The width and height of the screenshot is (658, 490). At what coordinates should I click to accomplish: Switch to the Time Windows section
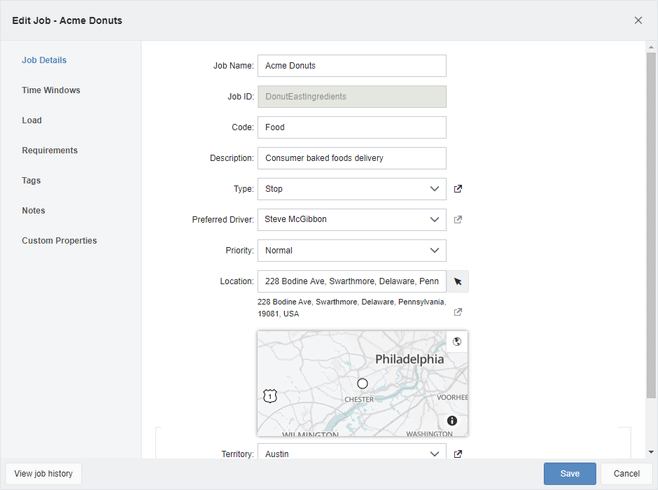(51, 90)
